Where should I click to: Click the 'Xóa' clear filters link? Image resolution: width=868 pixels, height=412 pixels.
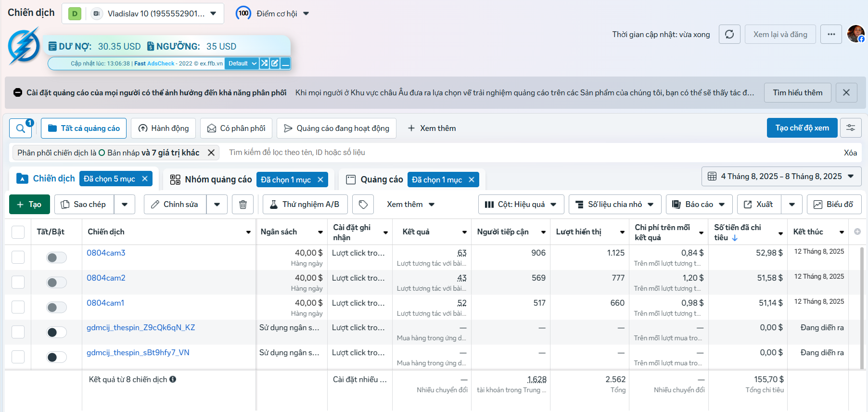point(850,153)
